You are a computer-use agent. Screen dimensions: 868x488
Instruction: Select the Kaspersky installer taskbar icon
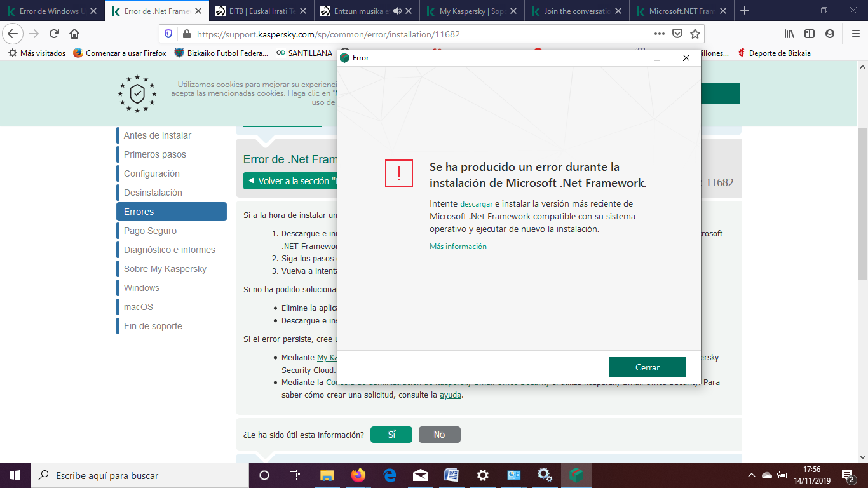[x=576, y=475]
